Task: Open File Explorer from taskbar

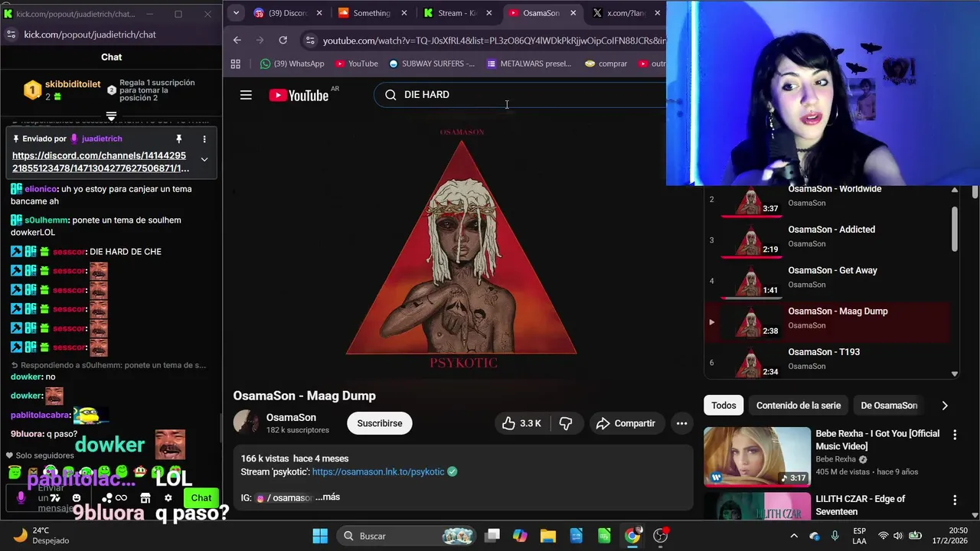Action: coord(548,536)
